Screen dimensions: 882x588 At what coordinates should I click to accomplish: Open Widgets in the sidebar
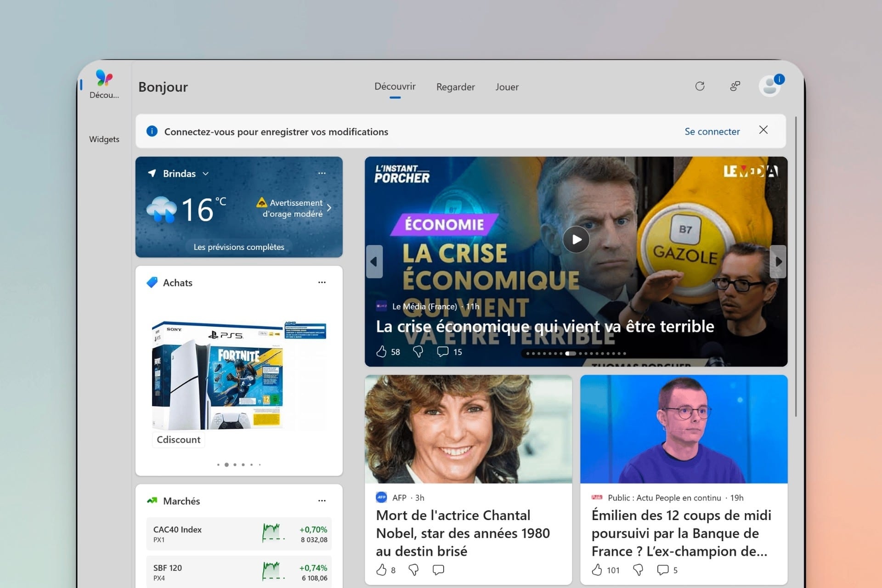[x=104, y=139]
